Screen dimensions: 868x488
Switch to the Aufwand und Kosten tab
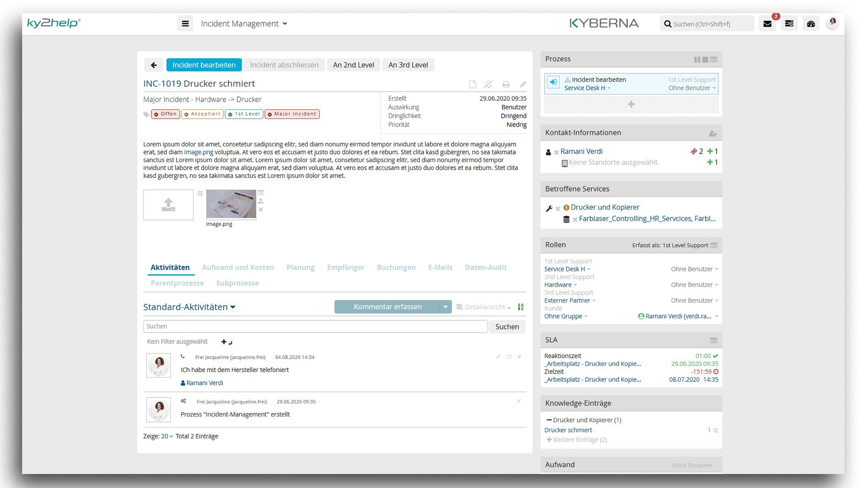[x=238, y=267]
